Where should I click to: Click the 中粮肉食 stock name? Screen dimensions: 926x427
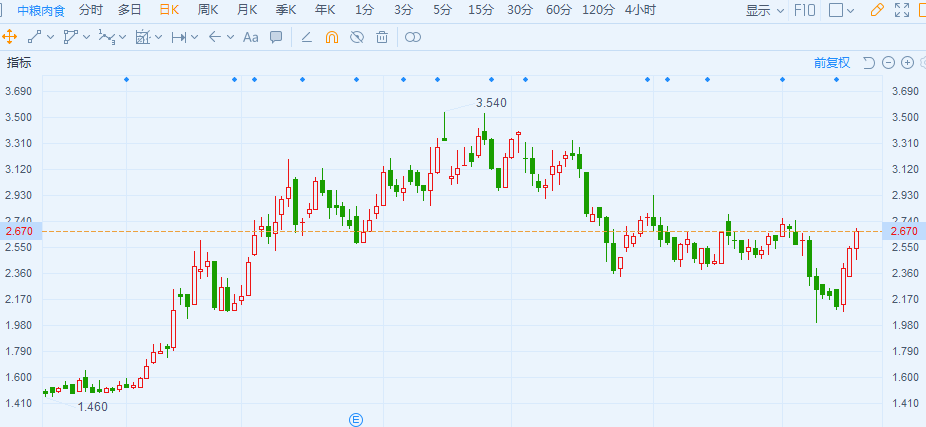[41, 10]
